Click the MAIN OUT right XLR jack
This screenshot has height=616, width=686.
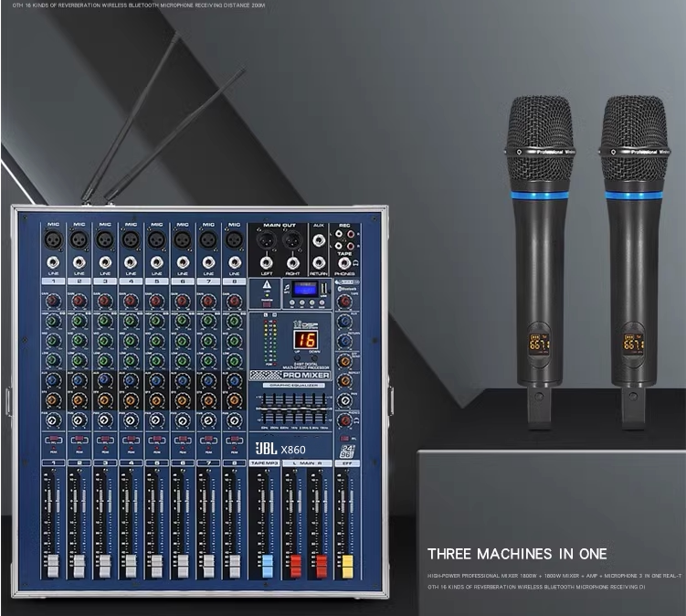click(x=291, y=239)
